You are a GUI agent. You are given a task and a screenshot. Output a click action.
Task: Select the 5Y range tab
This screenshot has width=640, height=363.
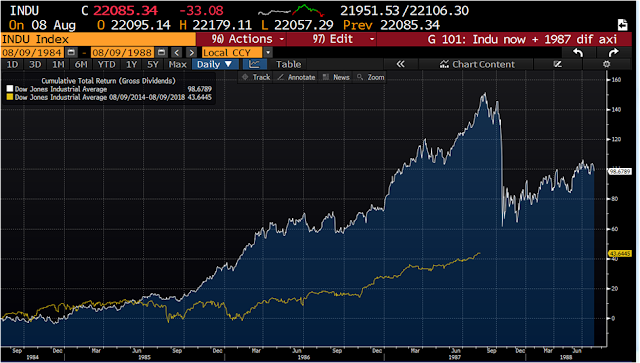tap(153, 64)
